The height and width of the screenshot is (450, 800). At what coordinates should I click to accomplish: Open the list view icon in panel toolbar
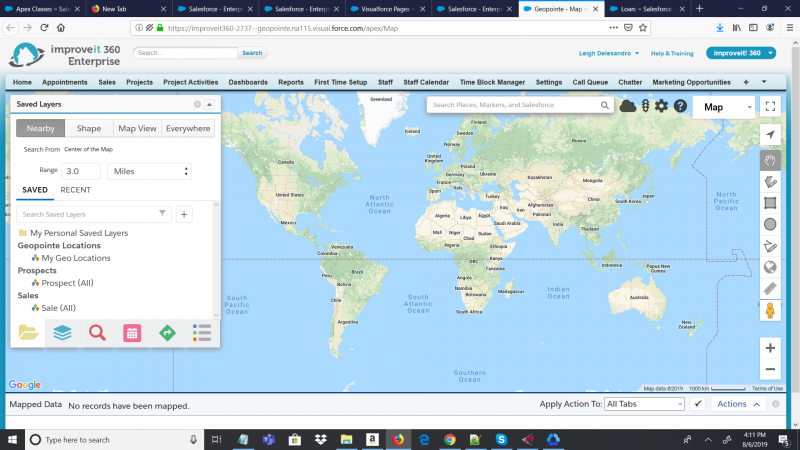tap(202, 333)
